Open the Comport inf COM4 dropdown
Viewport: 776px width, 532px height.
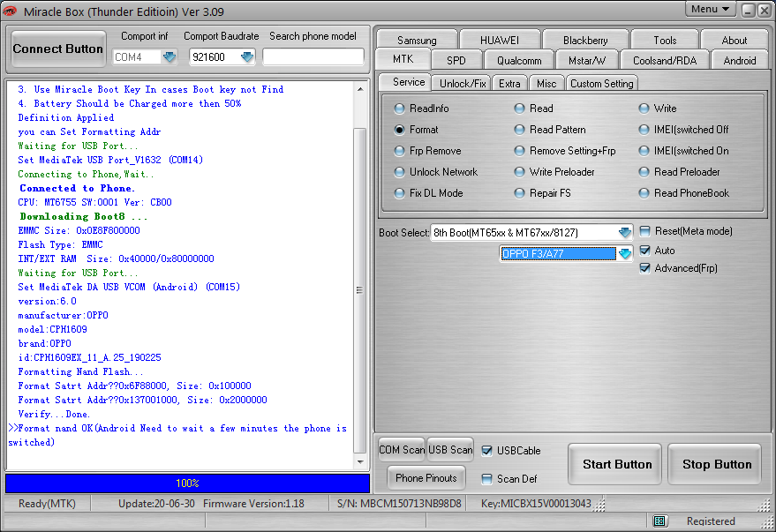pos(170,56)
